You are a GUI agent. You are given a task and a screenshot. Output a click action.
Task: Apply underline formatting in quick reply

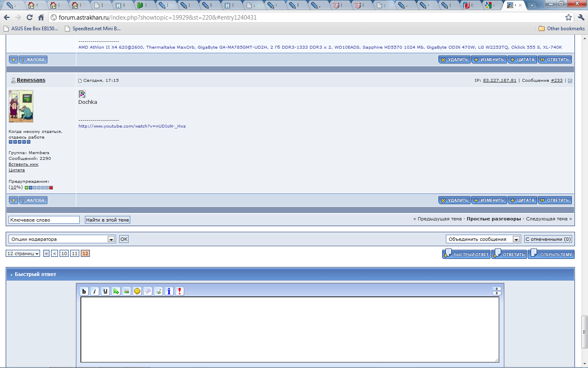tap(105, 291)
